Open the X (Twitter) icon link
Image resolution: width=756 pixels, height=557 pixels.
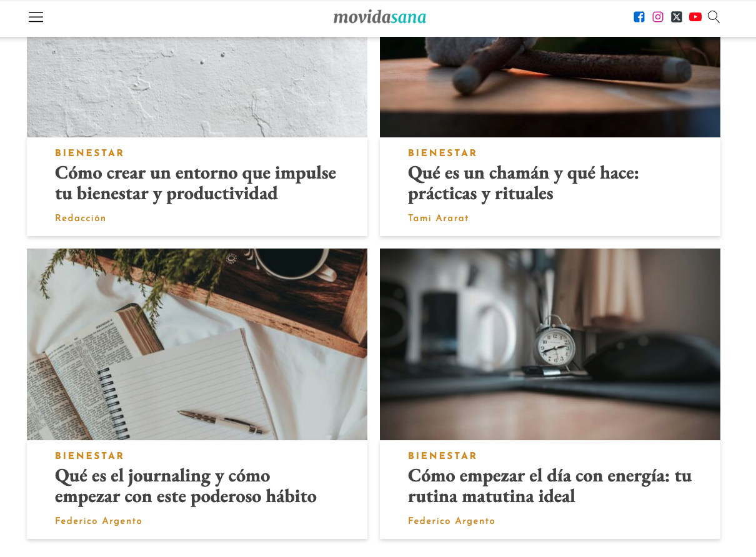tap(676, 17)
